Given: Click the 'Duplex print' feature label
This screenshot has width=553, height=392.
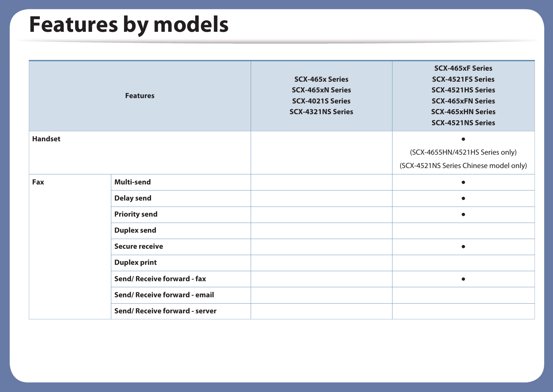Looking at the screenshot, I should (135, 262).
